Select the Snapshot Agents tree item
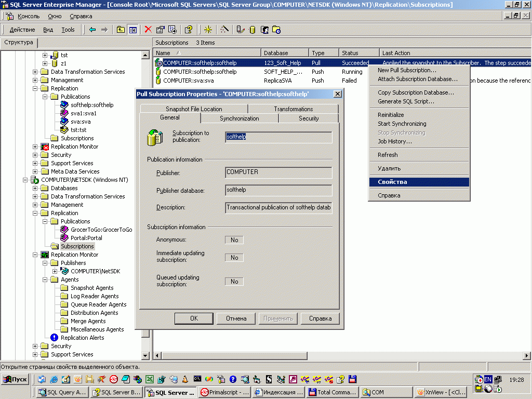The width and height of the screenshot is (532, 399). click(x=92, y=288)
